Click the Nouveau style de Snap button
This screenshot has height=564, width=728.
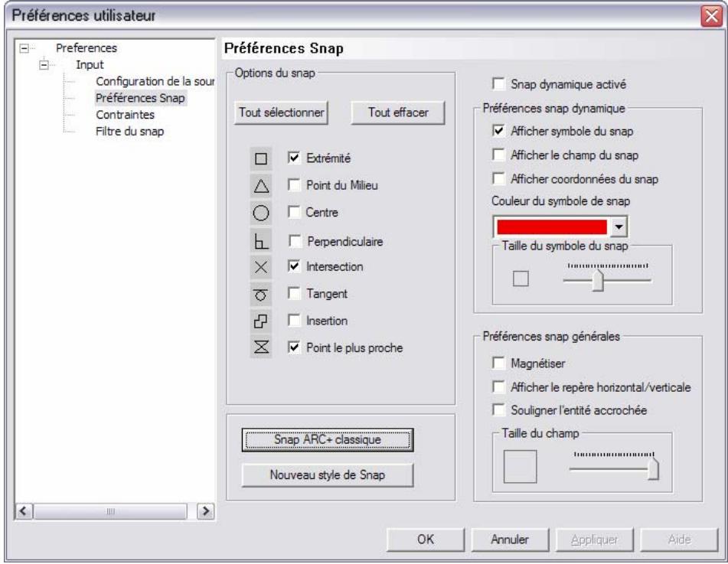328,474
